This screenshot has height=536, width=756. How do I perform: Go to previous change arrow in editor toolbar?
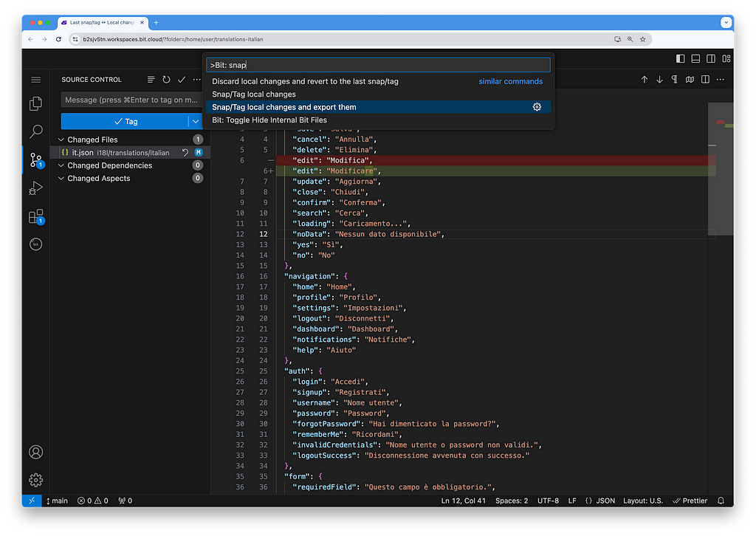click(x=644, y=80)
